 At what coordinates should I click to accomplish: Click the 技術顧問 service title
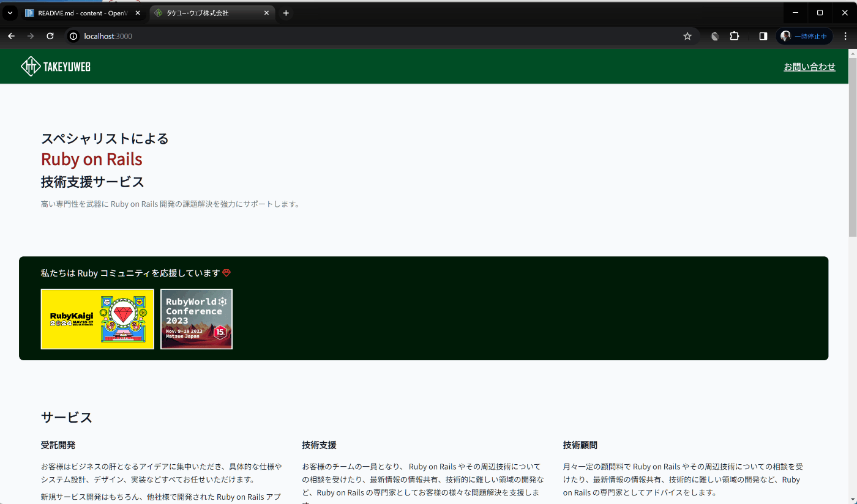click(580, 445)
